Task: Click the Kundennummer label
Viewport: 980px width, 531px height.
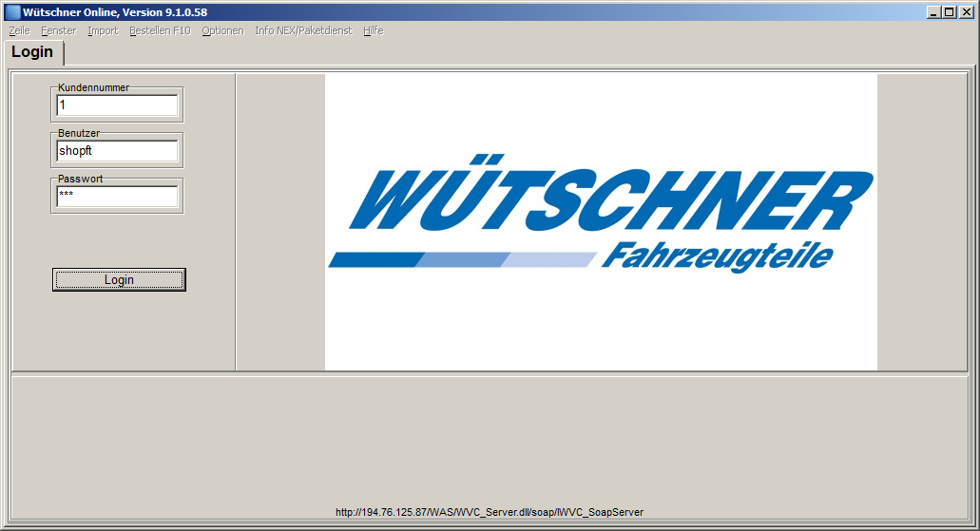Action: pos(94,87)
